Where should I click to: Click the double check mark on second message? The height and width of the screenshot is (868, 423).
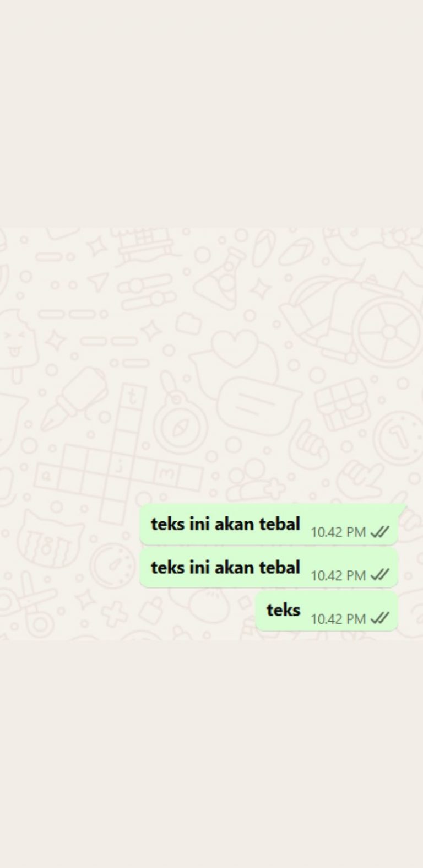tap(380, 575)
